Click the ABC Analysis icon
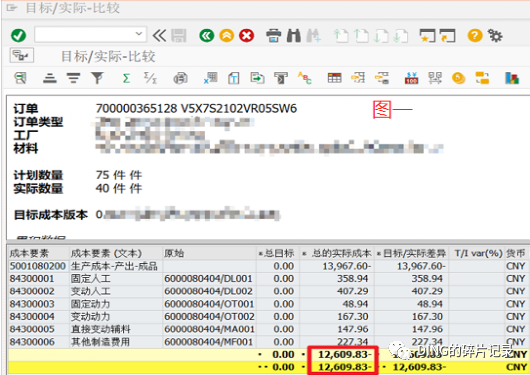 [x=304, y=78]
